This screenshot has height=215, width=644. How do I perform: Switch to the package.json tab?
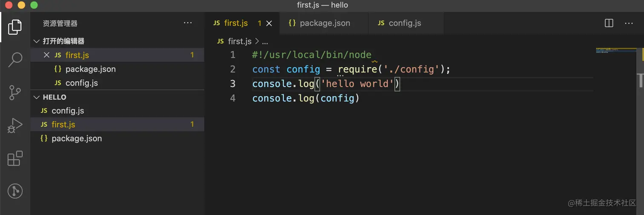tap(324, 23)
